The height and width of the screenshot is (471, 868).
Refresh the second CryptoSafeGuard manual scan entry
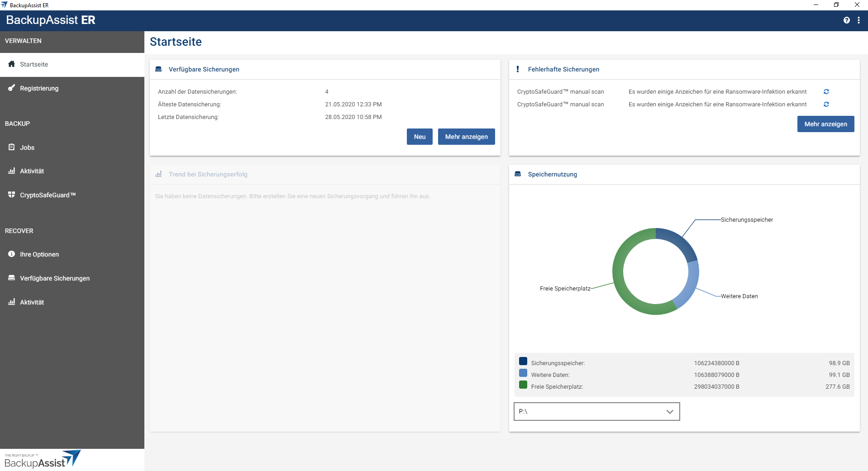826,104
